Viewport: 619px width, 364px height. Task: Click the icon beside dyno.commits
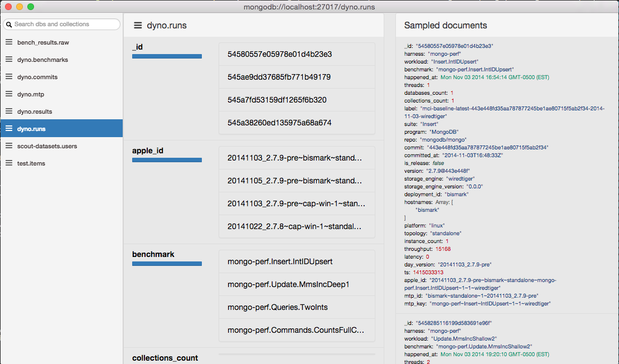(9, 77)
